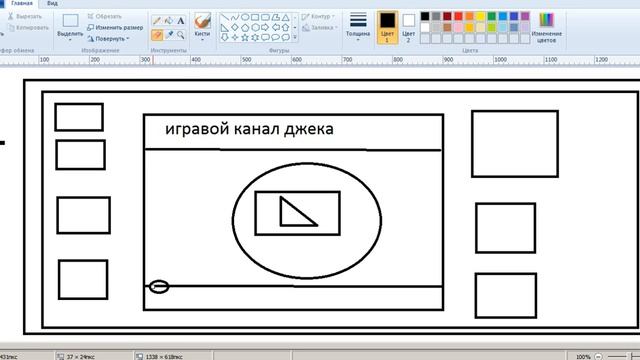Pick the green color swatch
The width and height of the screenshot is (640, 360).
492,16
